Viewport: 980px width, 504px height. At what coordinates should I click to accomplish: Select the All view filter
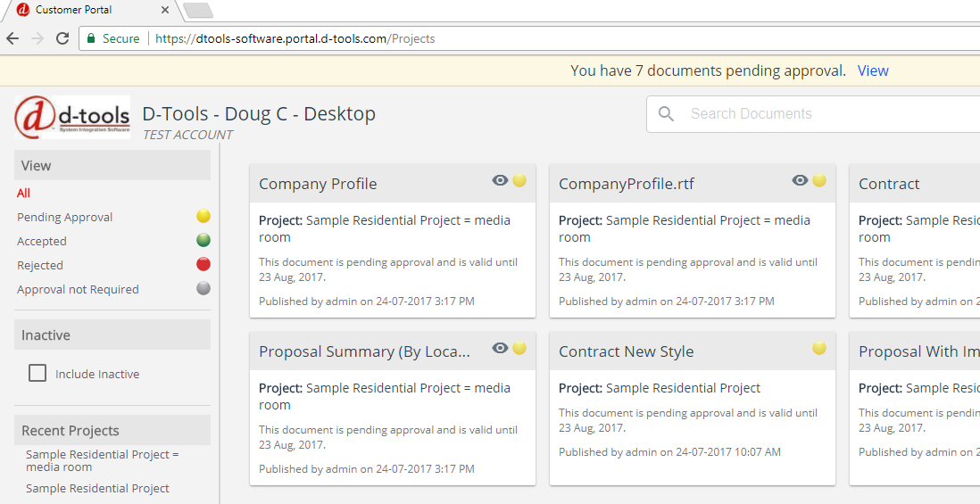point(24,193)
